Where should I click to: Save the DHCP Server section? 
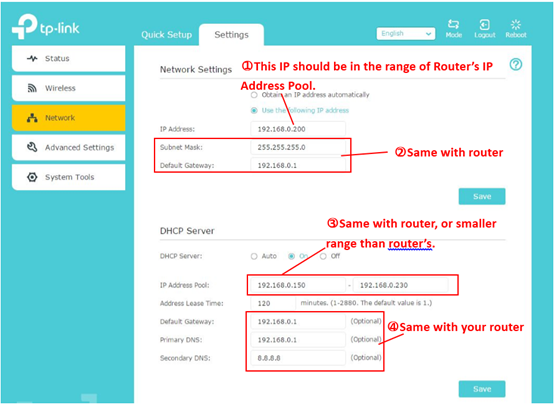coord(482,389)
